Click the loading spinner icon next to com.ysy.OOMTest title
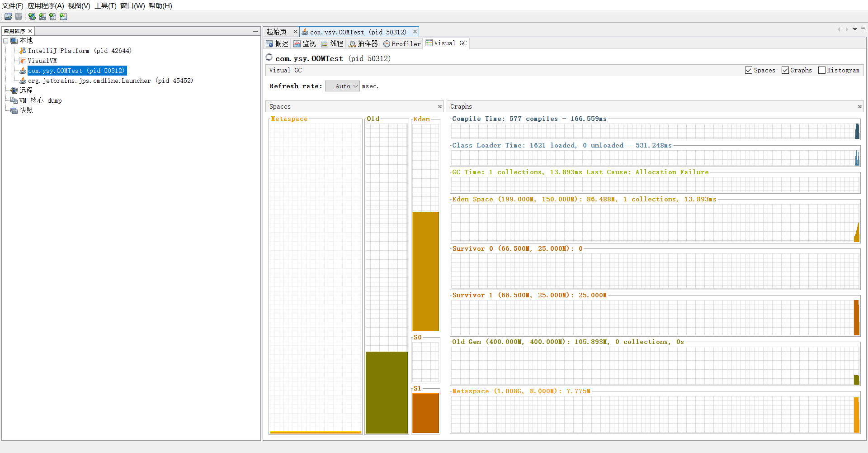Viewport: 868px width, 453px height. coord(269,57)
